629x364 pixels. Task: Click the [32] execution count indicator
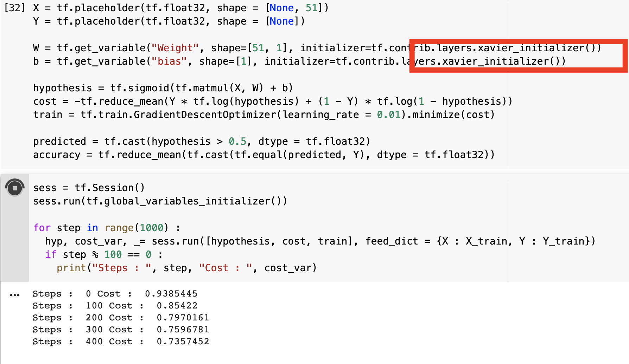14,8
